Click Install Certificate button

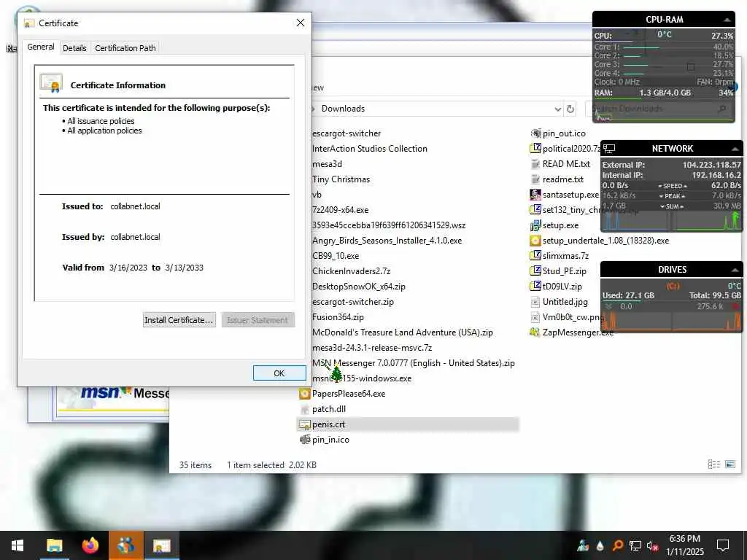[x=179, y=320]
